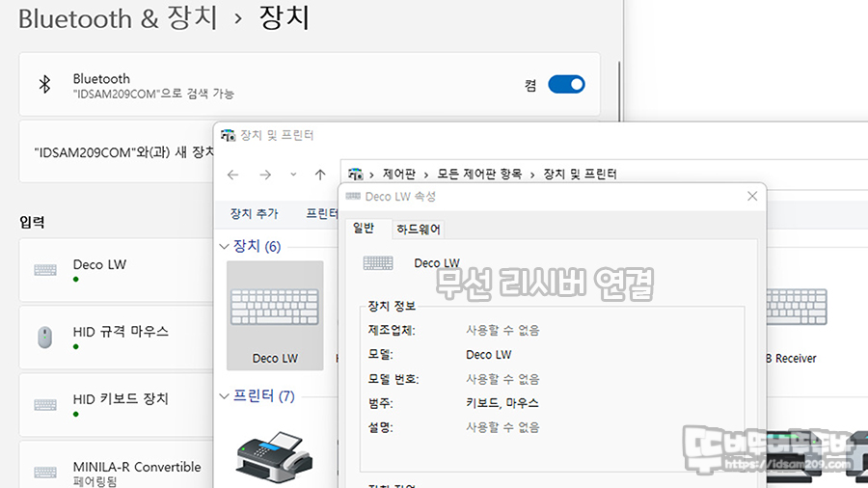Expand chevron after 제어판 breadcrumb
The height and width of the screenshot is (488, 868).
pyautogui.click(x=426, y=175)
